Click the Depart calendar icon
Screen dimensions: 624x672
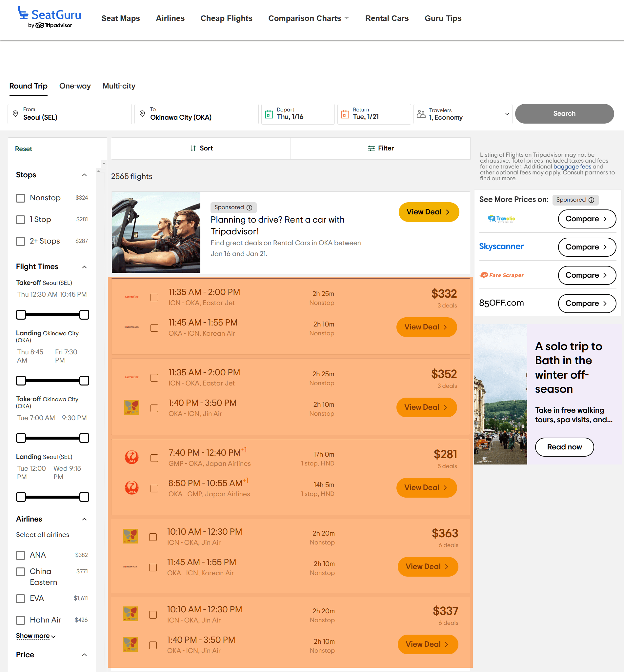(269, 114)
